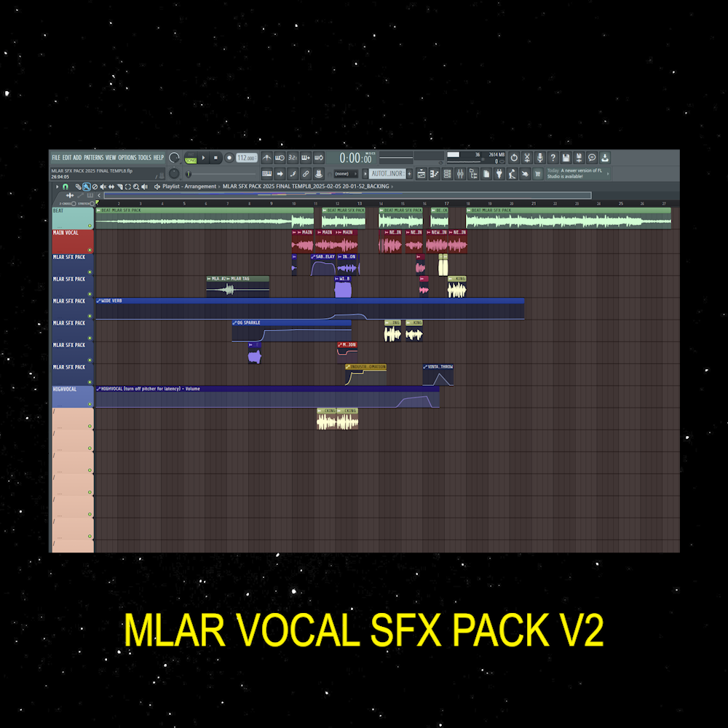The image size is (728, 728).
Task: Click the tempo 112.000 field
Action: (247, 158)
